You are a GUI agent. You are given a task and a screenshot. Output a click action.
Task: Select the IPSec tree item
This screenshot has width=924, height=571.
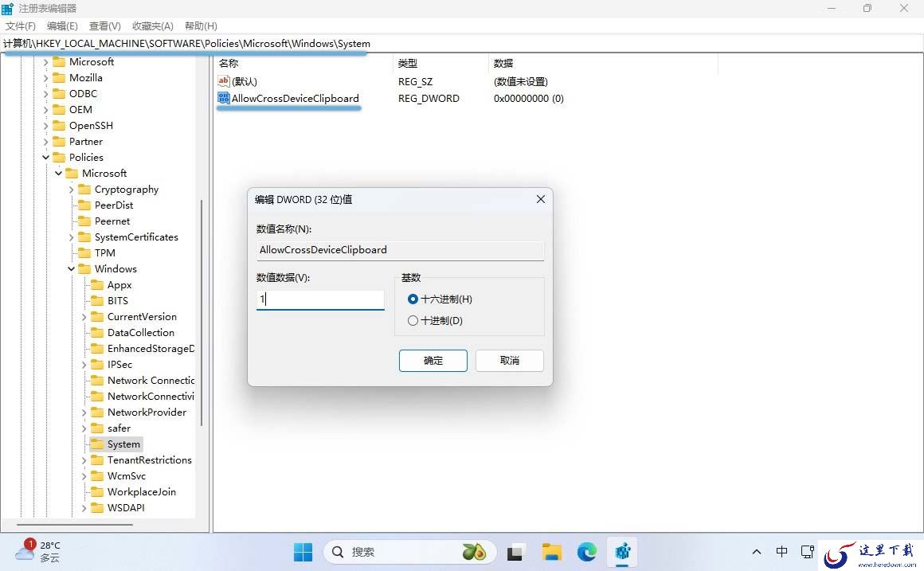coord(119,365)
